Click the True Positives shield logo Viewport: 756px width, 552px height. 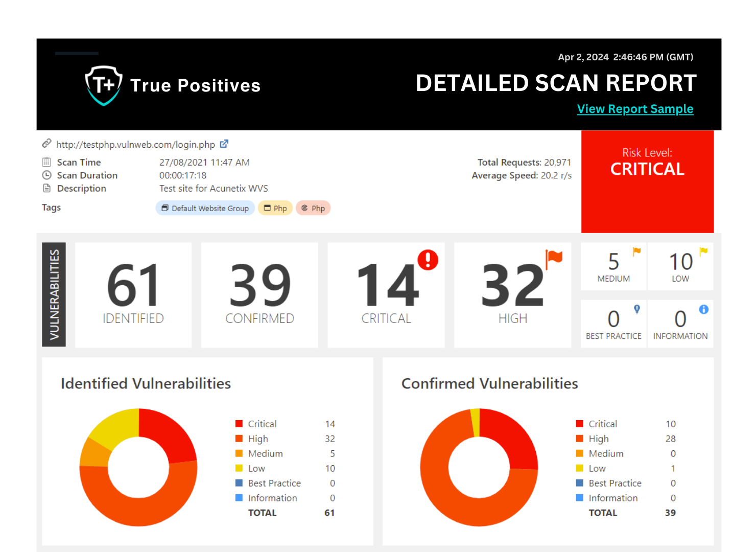coord(104,85)
